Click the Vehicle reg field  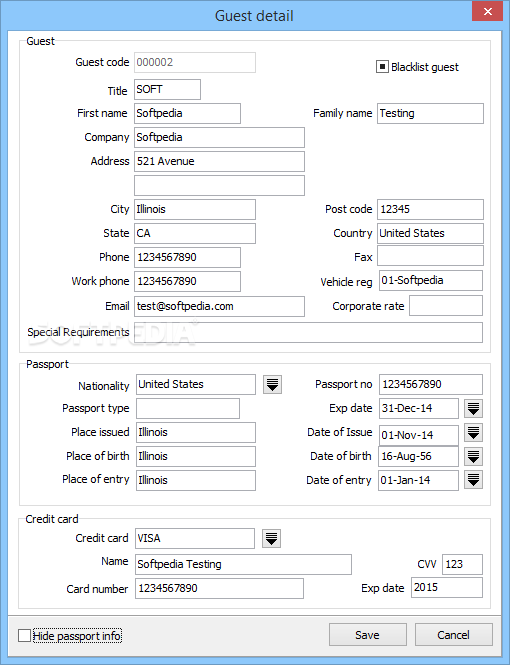(430, 280)
